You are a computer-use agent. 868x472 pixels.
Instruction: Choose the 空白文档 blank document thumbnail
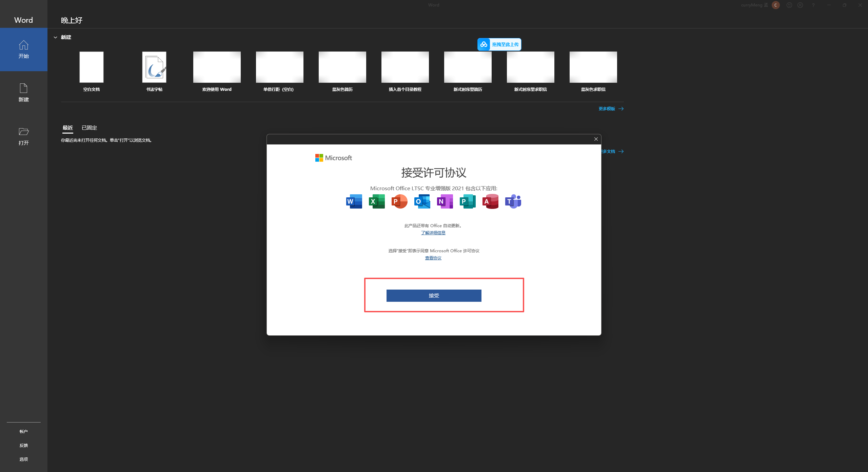(x=92, y=67)
